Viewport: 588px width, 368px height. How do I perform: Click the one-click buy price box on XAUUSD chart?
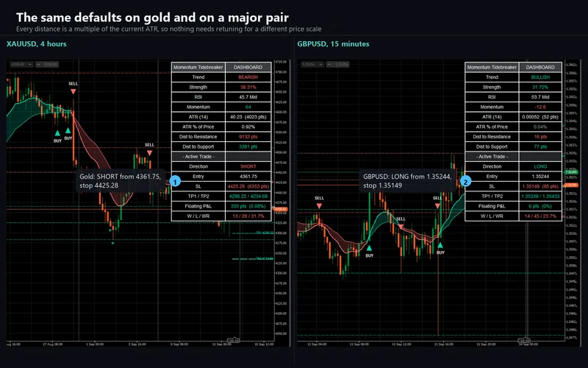tap(47, 64)
